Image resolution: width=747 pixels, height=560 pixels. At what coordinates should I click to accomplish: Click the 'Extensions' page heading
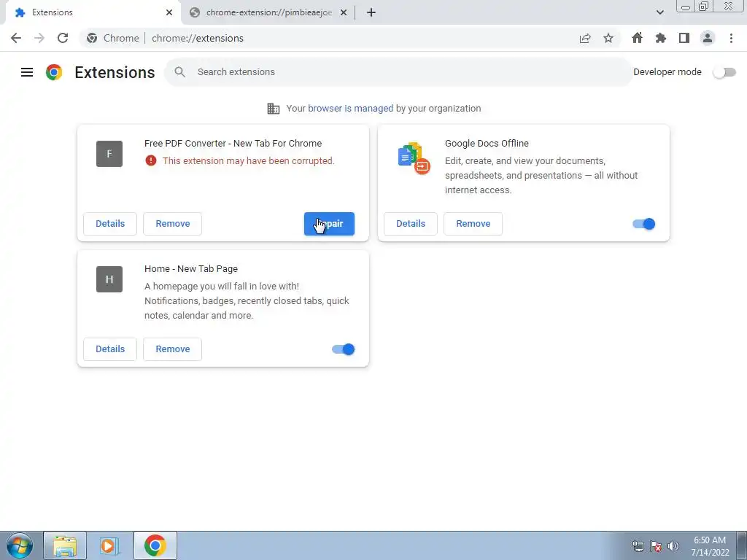point(115,72)
